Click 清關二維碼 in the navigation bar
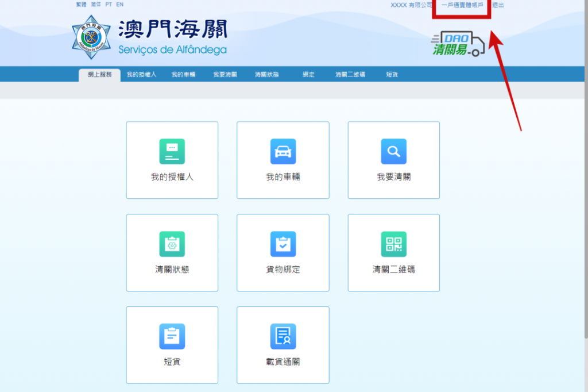The width and height of the screenshot is (588, 392). pyautogui.click(x=350, y=75)
